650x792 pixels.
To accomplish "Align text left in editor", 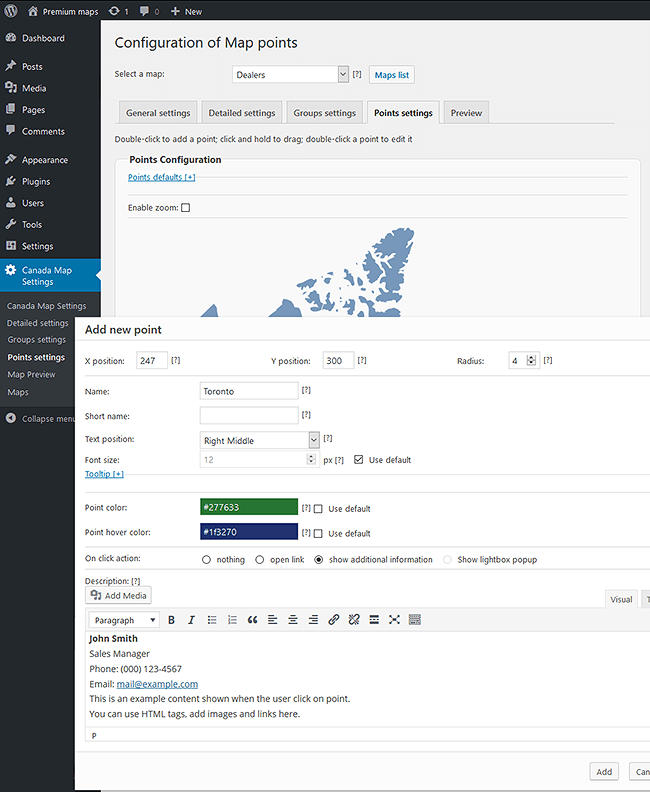I will coord(273,620).
